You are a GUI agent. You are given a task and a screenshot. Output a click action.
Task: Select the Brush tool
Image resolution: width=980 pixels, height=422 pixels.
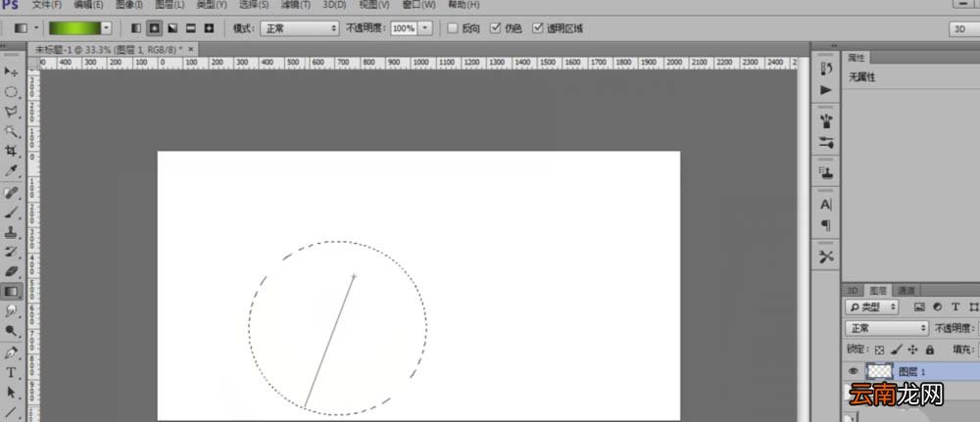click(x=11, y=212)
